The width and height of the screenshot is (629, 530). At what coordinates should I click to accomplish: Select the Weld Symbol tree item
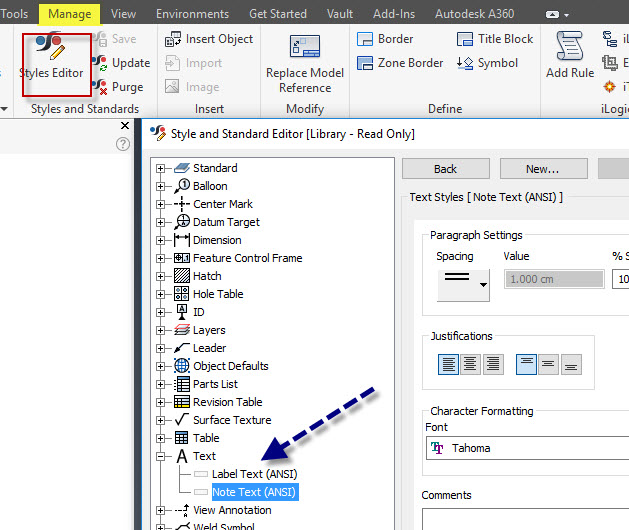pyautogui.click(x=223, y=526)
